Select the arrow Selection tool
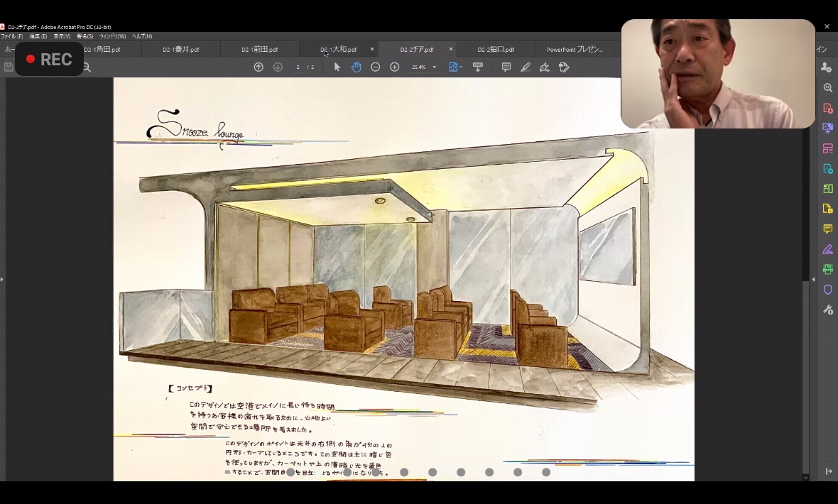The height and width of the screenshot is (504, 838). [x=337, y=67]
